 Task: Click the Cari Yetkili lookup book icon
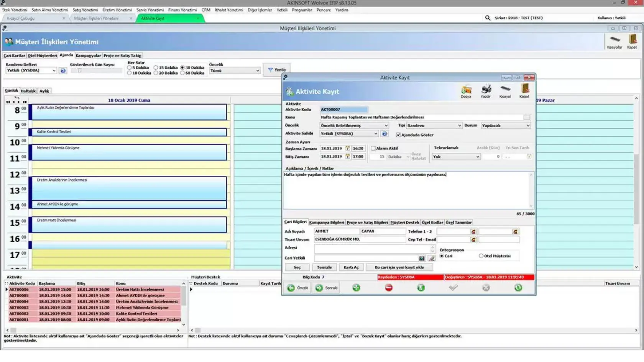(x=422, y=258)
